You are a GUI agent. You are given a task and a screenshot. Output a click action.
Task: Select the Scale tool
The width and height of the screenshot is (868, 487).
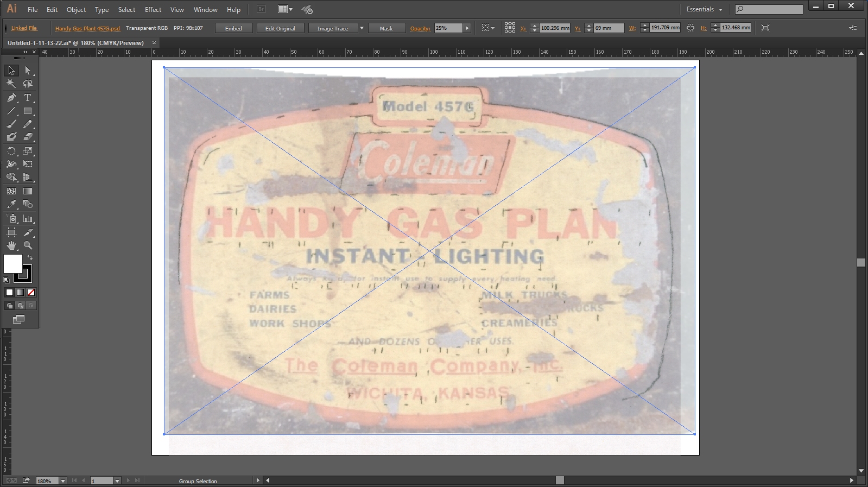click(28, 151)
